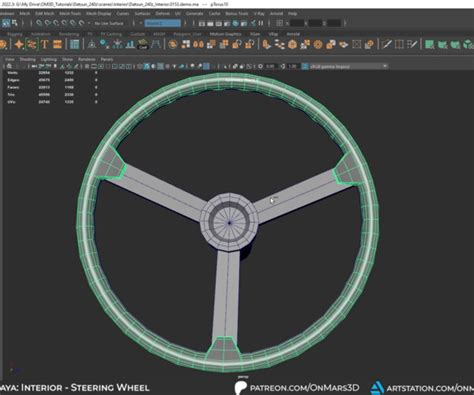Click the bar chart shelf icon
This screenshot has width=474, height=395.
(x=130, y=44)
